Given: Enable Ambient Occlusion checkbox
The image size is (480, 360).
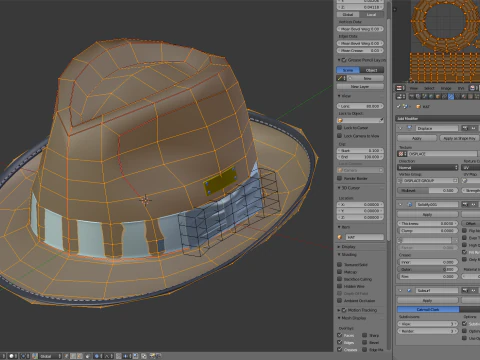Looking at the screenshot, I should click(340, 300).
